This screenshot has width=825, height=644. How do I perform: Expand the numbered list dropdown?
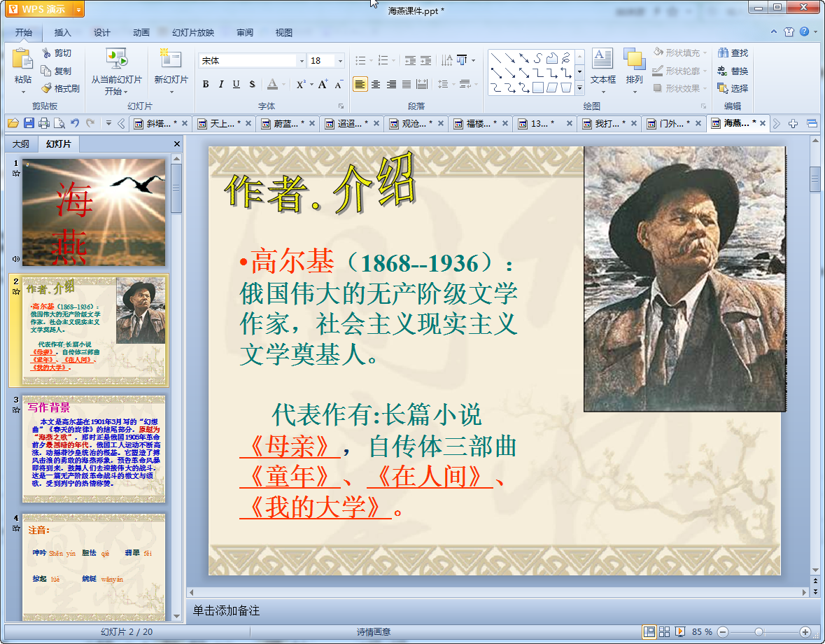393,60
